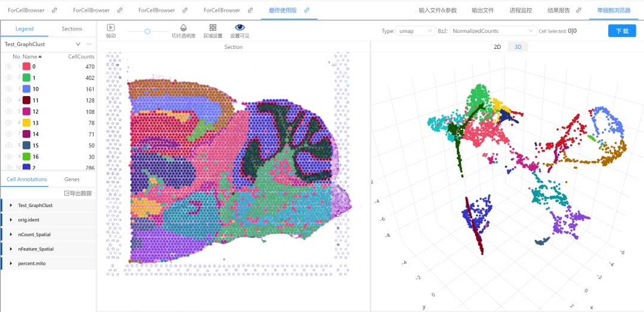Screen dimensions: 644x312
Task: Open the NormalizedCounts dropdown
Action: [493, 31]
